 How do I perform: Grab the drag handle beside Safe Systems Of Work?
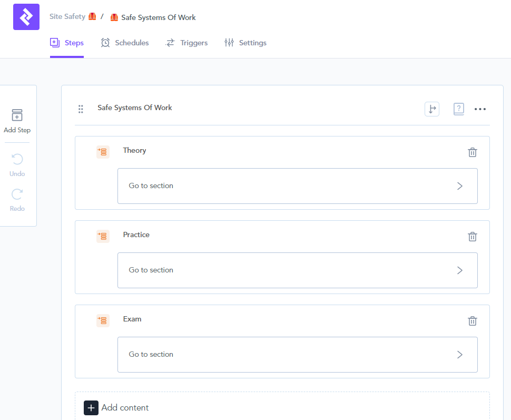point(81,109)
